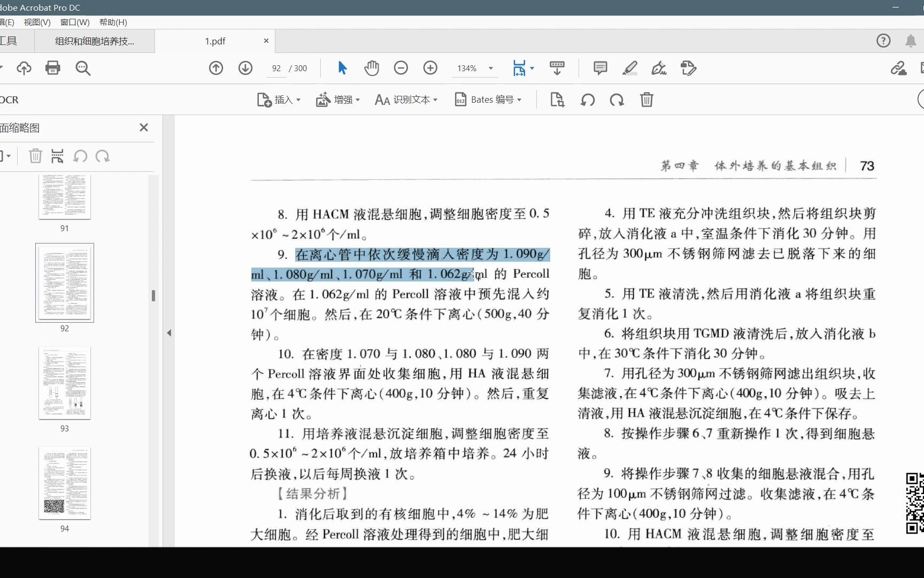
Task: Click the hand pan tool
Action: click(372, 68)
